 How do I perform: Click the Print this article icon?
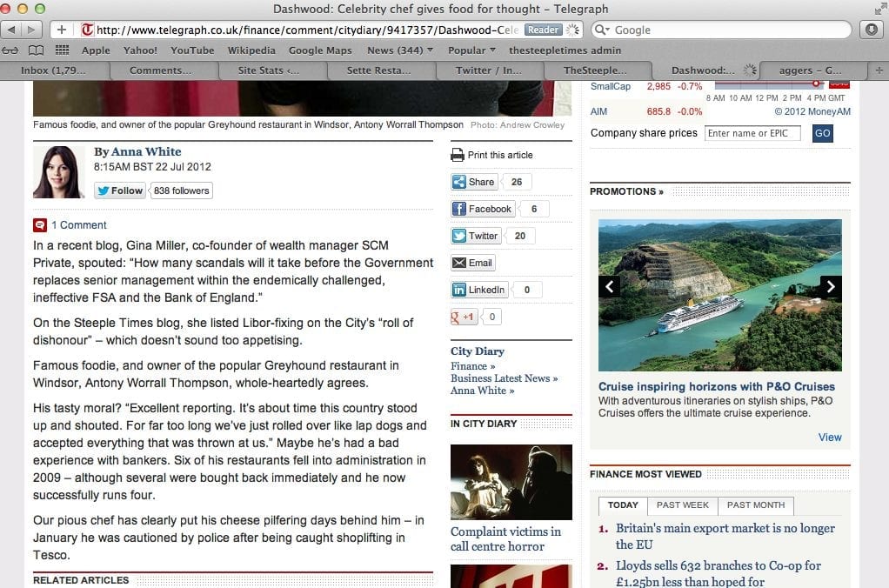[458, 155]
